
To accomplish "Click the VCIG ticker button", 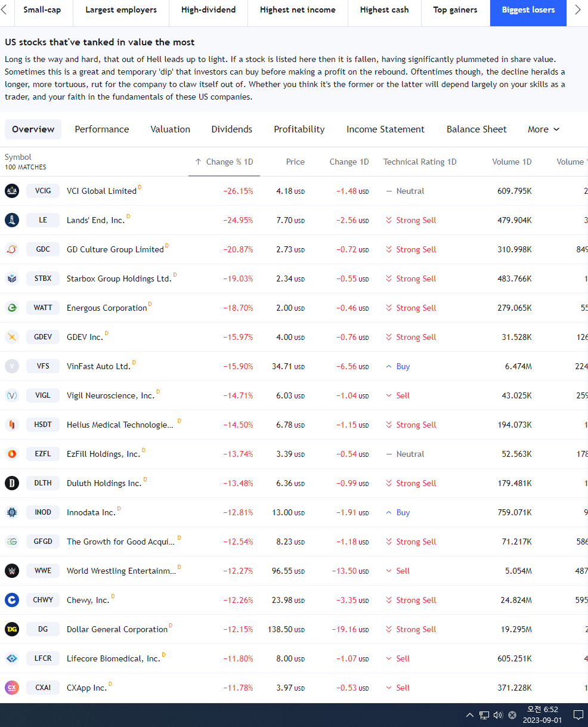I will click(x=43, y=191).
